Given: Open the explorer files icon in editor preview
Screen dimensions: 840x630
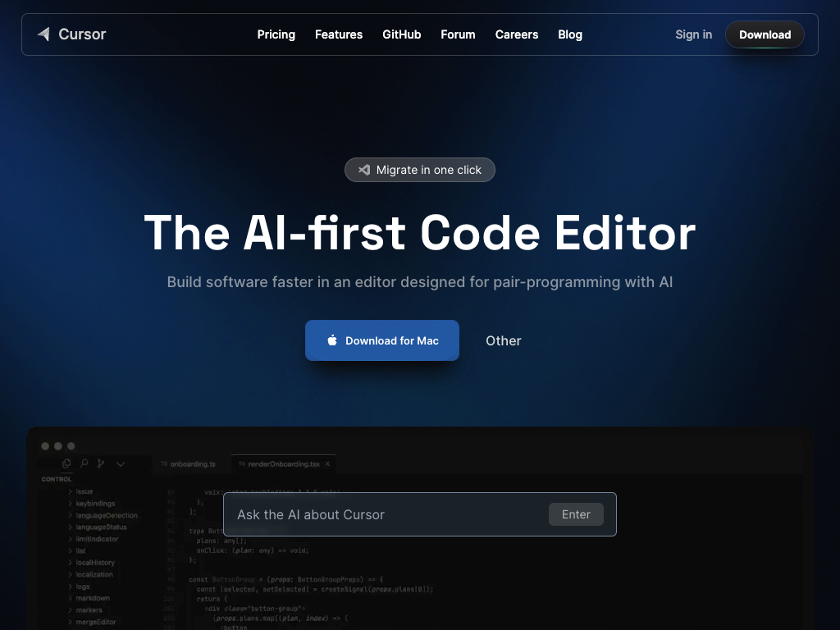Looking at the screenshot, I should coord(66,463).
